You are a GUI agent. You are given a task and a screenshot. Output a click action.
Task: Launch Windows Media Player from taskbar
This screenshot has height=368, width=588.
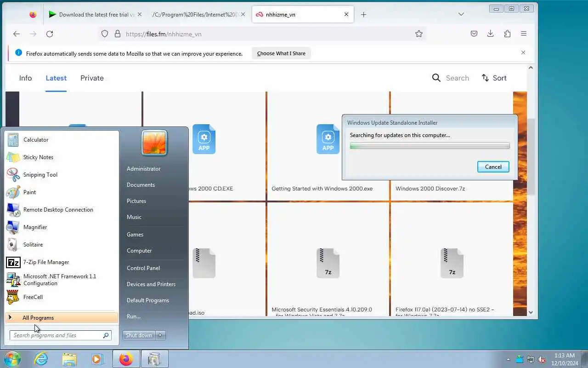pos(97,359)
